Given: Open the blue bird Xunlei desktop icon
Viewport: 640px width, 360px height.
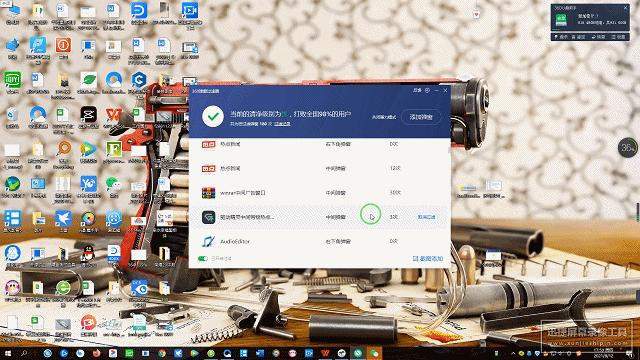Looking at the screenshot, I should pyautogui.click(x=63, y=218).
